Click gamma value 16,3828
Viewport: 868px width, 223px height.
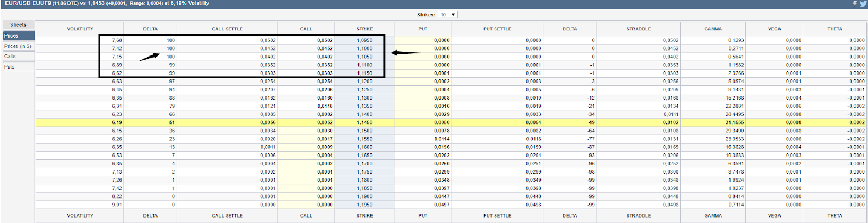pos(735,147)
